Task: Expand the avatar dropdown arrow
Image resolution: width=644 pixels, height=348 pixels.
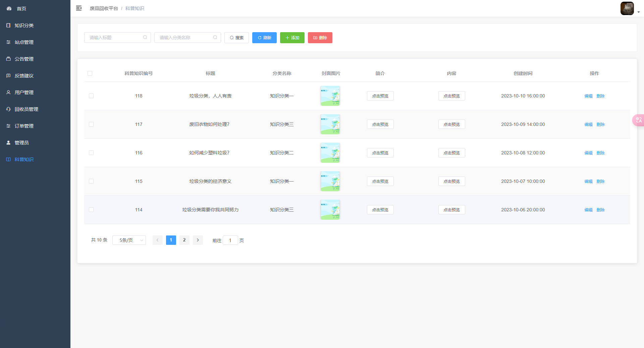Action: [639, 12]
